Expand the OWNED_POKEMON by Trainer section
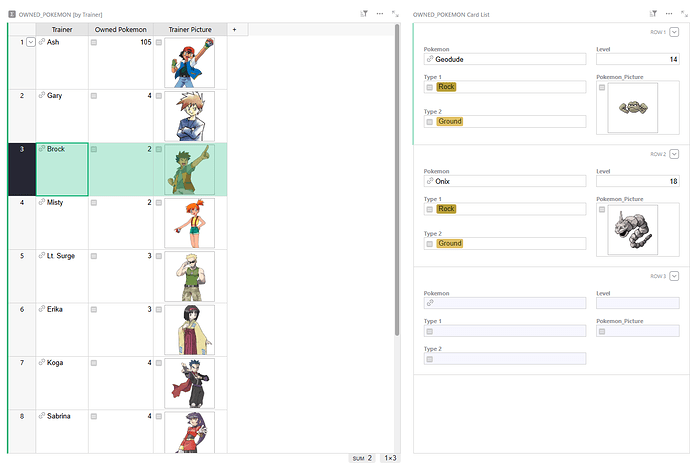The height and width of the screenshot is (463, 690). [395, 14]
